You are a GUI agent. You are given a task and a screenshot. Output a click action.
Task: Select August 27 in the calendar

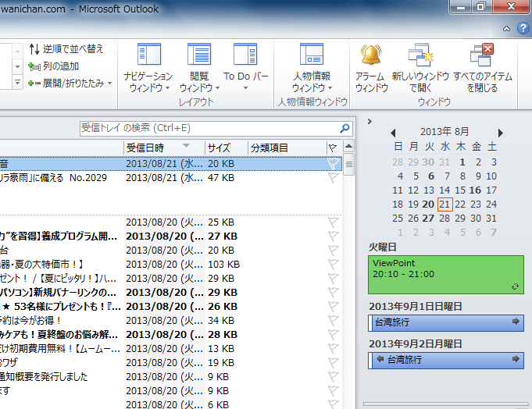tap(429, 219)
